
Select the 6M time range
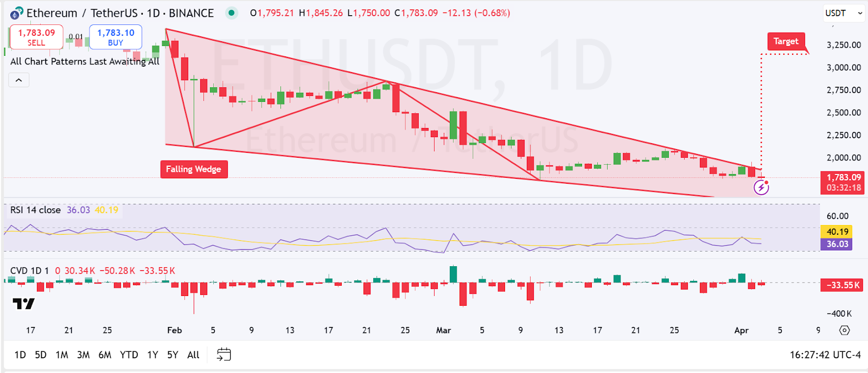(x=105, y=355)
